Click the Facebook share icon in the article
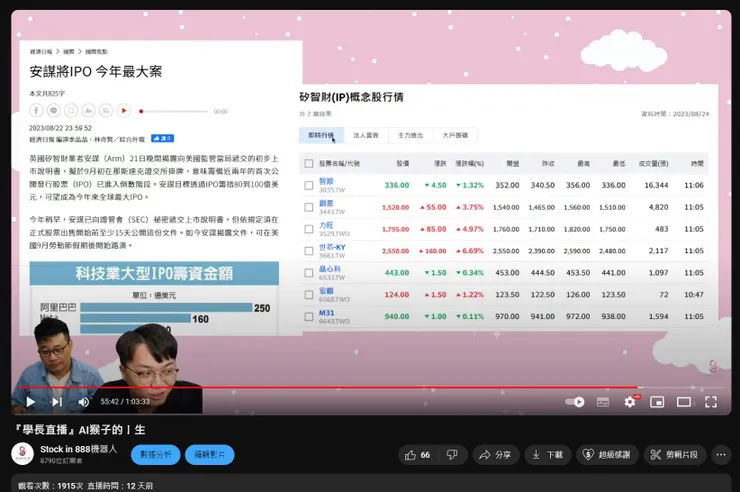The width and height of the screenshot is (740, 492). [36, 110]
